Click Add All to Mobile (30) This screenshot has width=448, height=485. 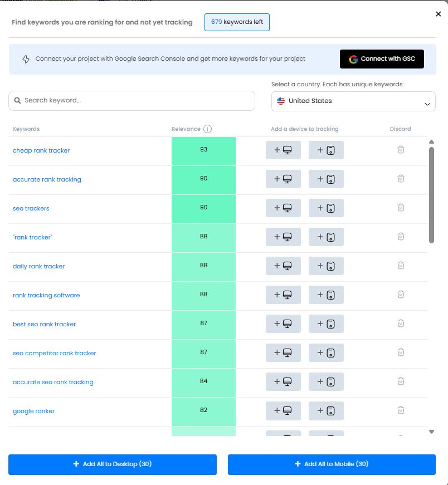(332, 464)
